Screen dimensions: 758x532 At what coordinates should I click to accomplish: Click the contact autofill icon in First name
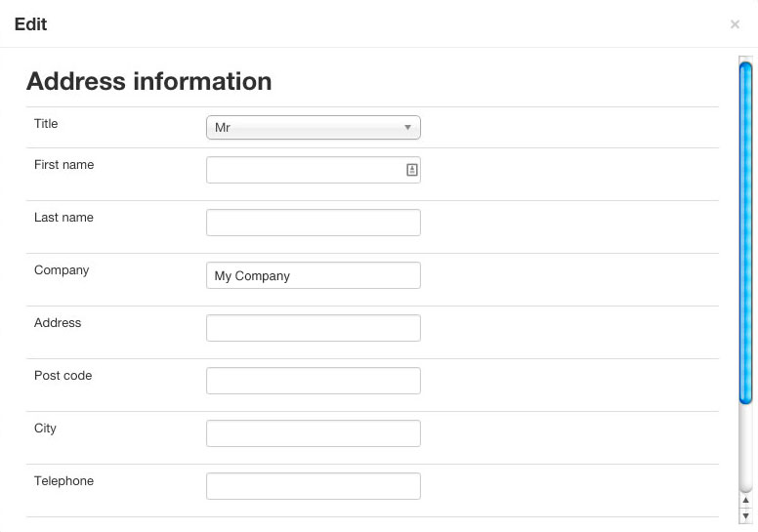412,170
